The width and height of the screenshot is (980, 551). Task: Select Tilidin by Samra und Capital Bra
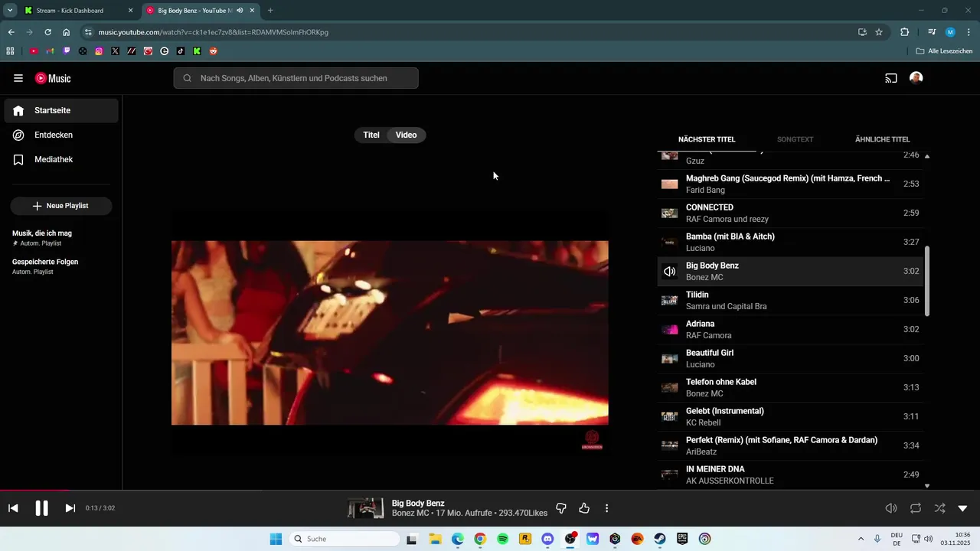[x=790, y=300]
